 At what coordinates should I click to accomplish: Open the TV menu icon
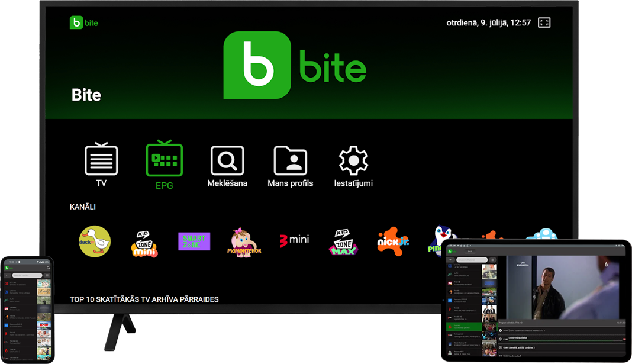(101, 160)
